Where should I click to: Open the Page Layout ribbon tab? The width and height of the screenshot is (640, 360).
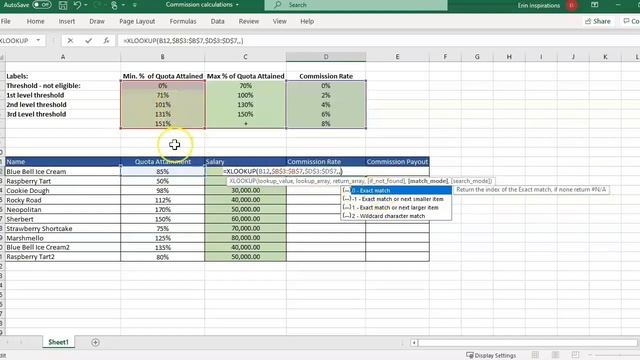[137, 21]
